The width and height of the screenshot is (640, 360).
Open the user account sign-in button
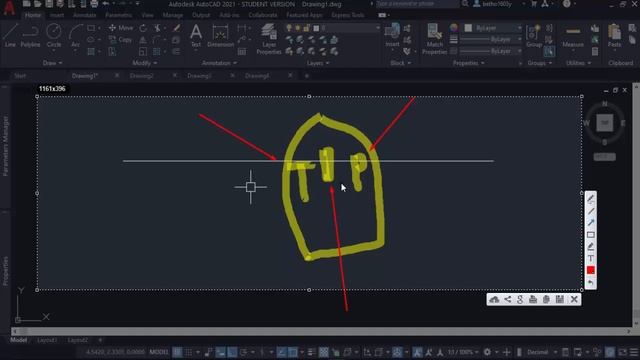496,4
